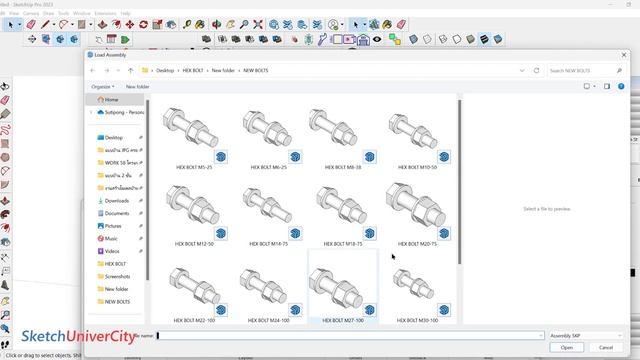The width and height of the screenshot is (640, 360).
Task: Toggle the eye visibility icon in the toolbar
Action: tap(377, 40)
